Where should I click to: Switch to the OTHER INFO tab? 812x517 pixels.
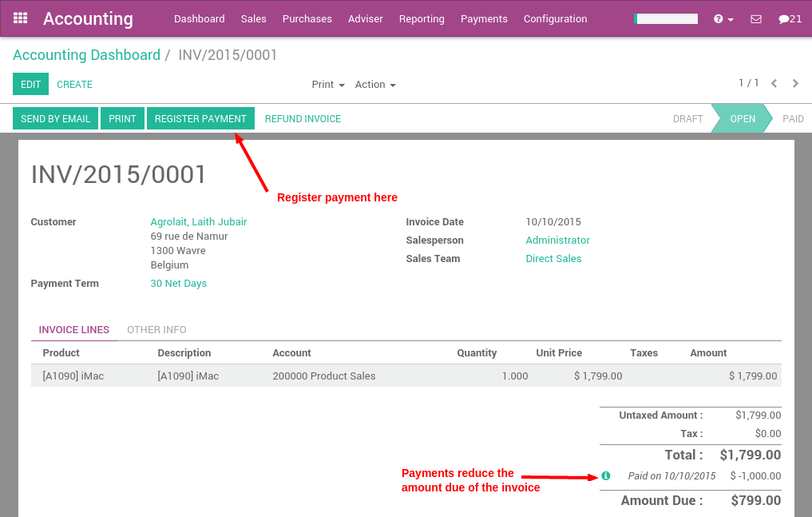pos(156,329)
